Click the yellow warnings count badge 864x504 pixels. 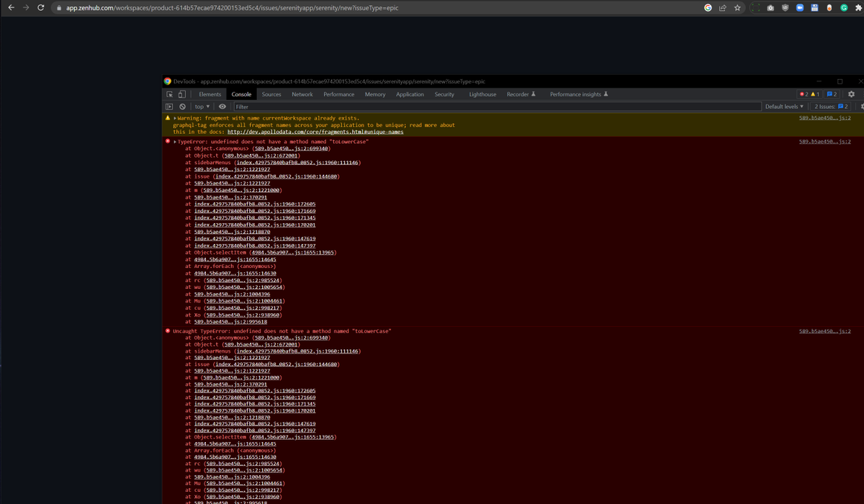tap(815, 94)
